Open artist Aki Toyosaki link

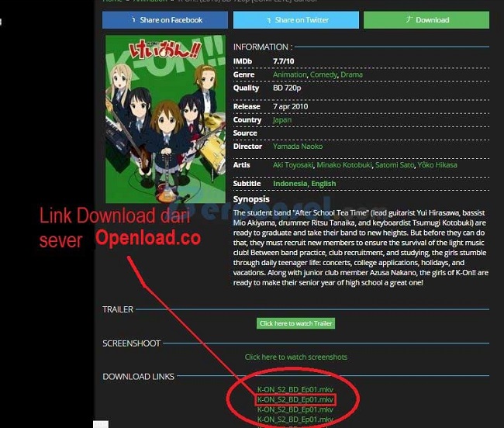[x=293, y=165]
